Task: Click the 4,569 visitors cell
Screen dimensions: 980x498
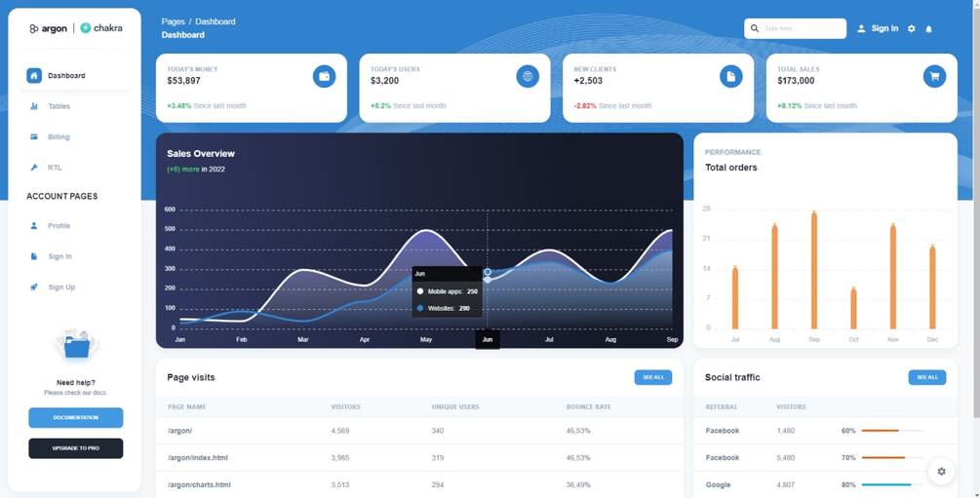Action: tap(340, 431)
